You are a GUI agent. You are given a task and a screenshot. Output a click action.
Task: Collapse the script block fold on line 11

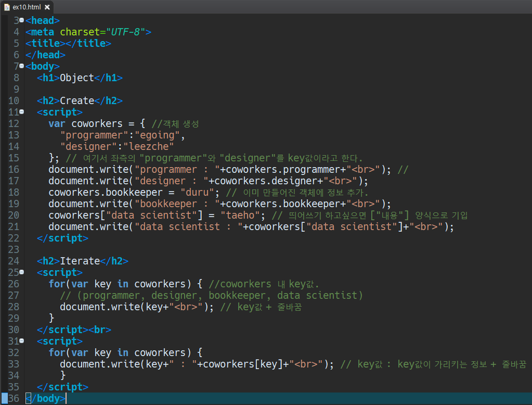(22, 111)
